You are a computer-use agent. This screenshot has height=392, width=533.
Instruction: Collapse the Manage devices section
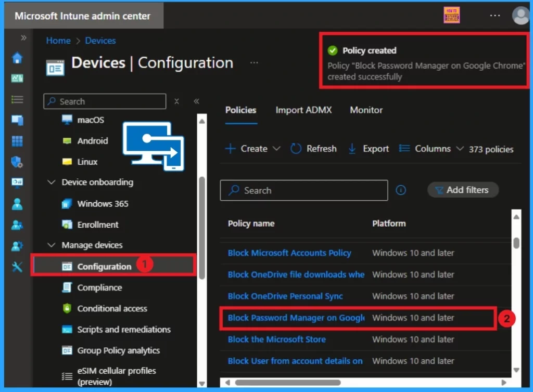pyautogui.click(x=52, y=245)
